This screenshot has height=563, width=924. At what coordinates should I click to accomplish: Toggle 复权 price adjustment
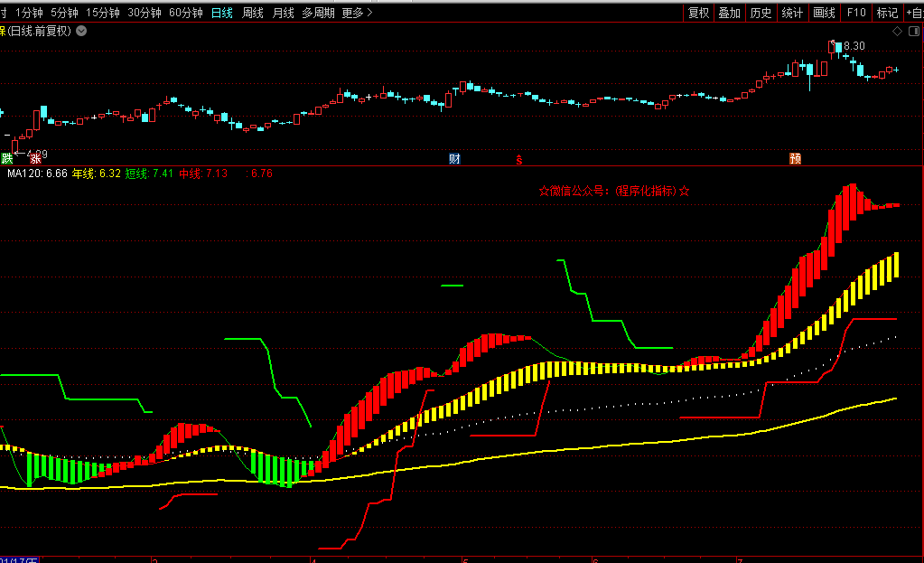pos(698,13)
